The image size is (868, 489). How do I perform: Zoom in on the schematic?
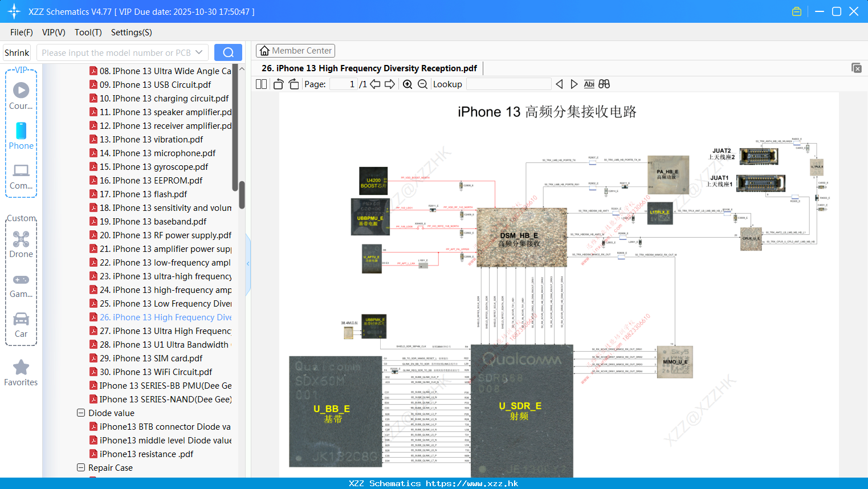(407, 84)
